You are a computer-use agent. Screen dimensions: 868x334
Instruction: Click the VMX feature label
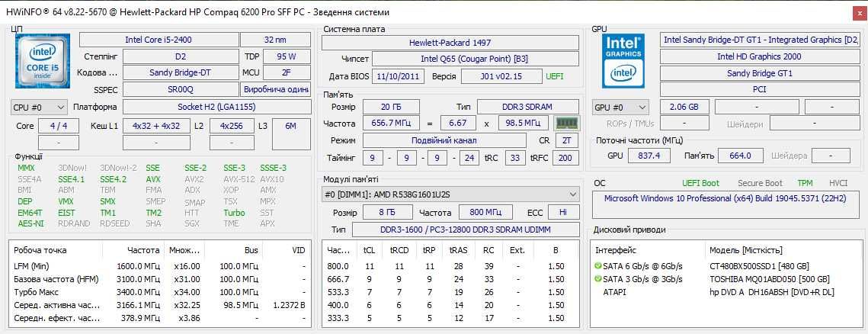(66, 201)
